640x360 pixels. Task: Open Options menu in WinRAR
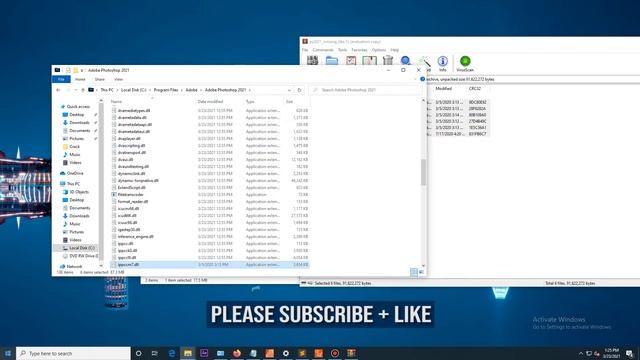[379, 50]
